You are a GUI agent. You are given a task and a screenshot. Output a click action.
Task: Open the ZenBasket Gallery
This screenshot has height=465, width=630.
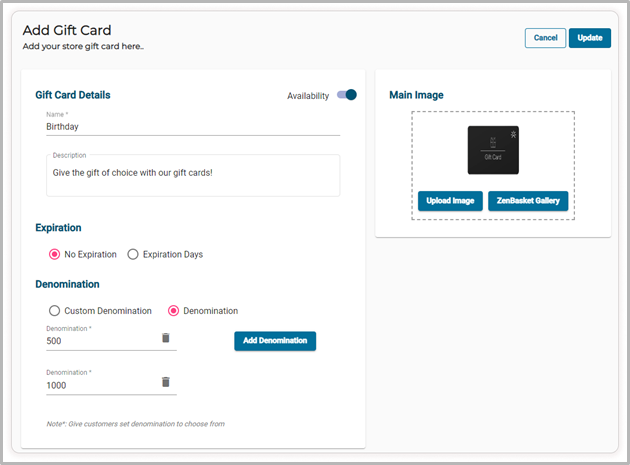coord(528,201)
